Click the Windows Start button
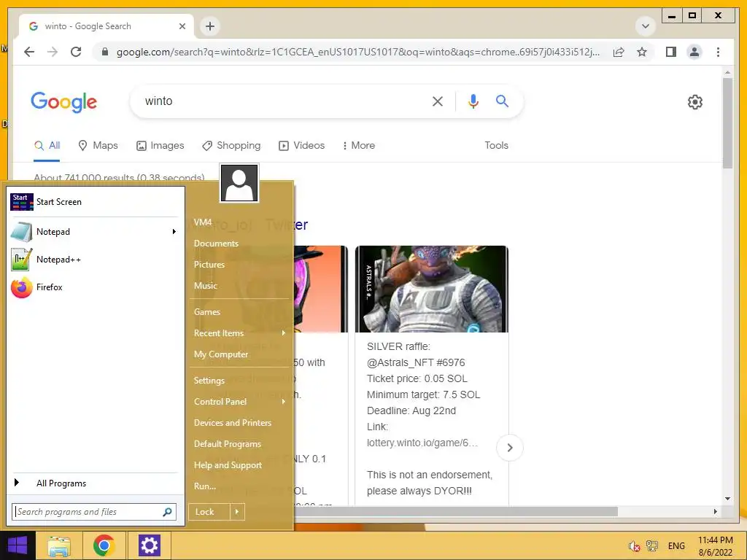This screenshot has width=747, height=560. (18, 545)
